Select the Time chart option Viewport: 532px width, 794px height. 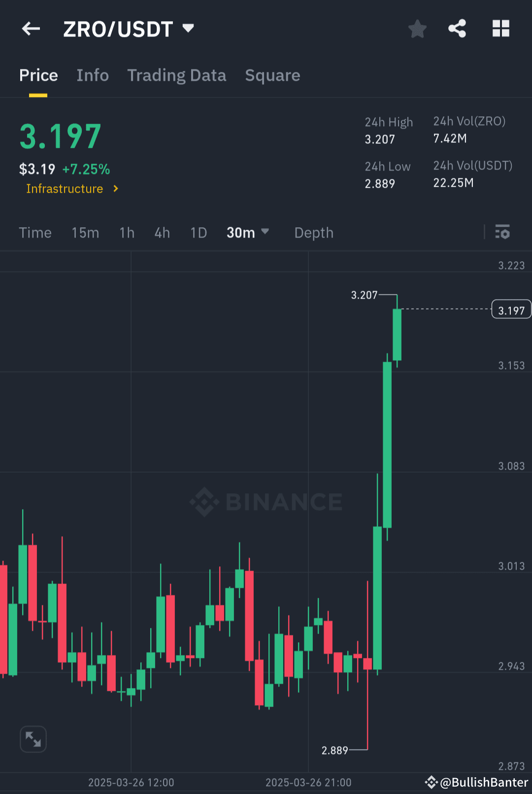(35, 232)
